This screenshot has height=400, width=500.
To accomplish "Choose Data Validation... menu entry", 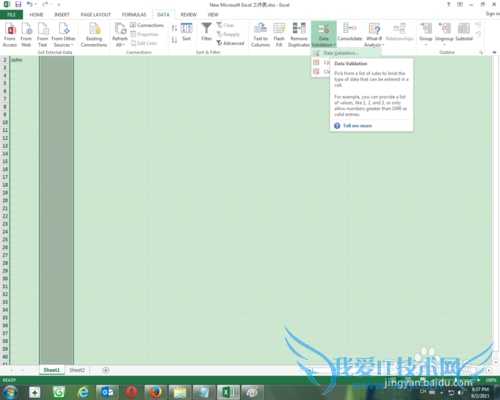I will 346,53.
